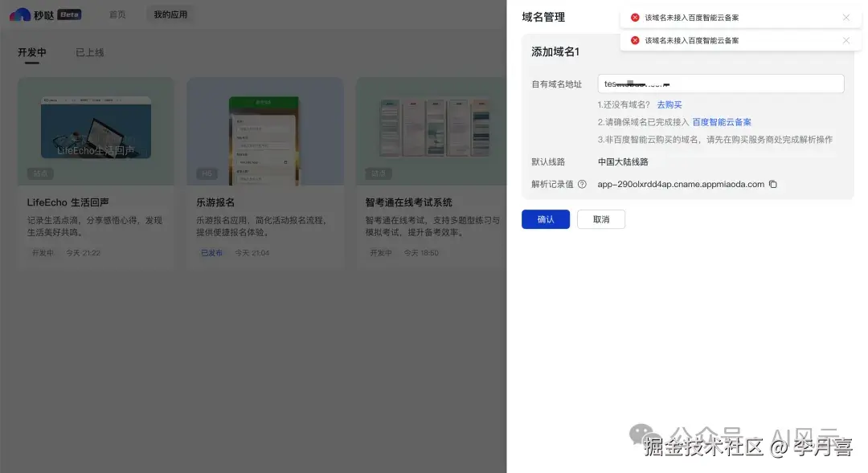This screenshot has width=868, height=473.
Task: Click the Beta badge next to 秒哒
Action: (69, 14)
